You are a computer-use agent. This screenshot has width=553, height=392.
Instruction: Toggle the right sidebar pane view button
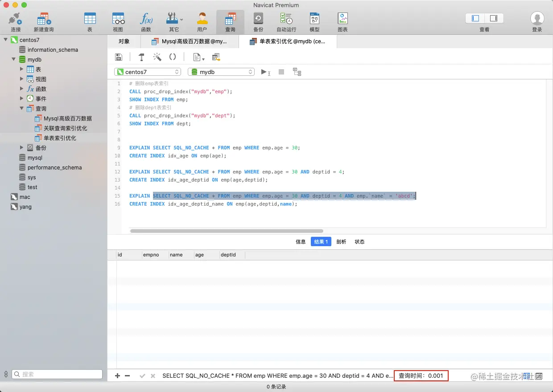494,18
